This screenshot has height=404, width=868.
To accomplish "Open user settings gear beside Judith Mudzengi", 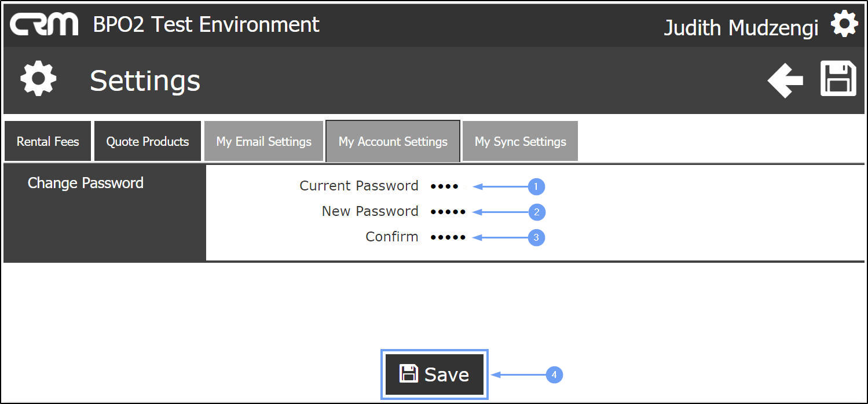I will (x=844, y=25).
